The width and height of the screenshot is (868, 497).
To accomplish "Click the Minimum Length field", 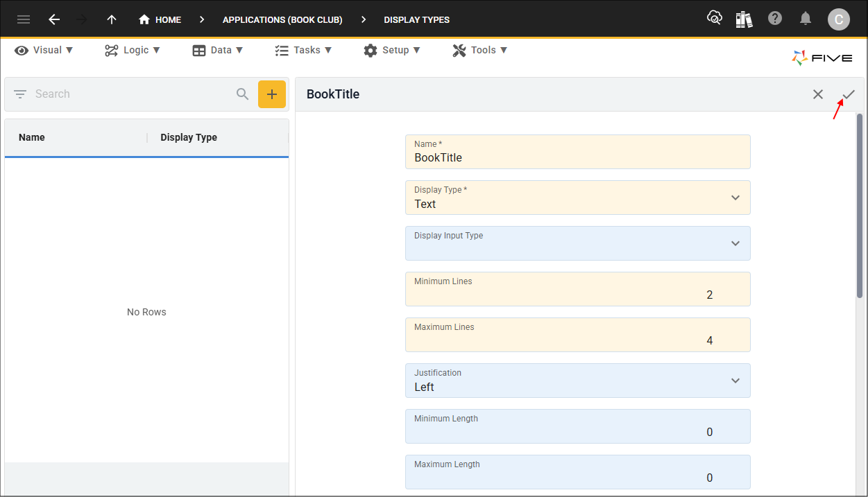I will pos(578,426).
